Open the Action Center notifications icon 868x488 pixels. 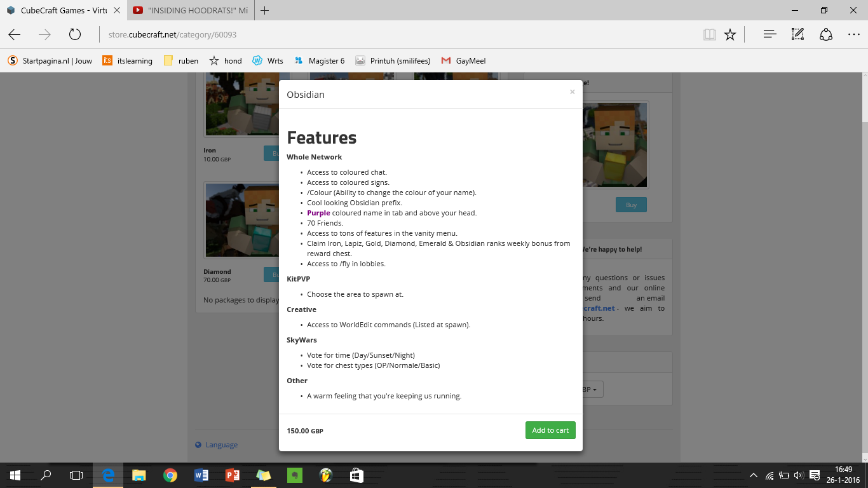coord(815,475)
